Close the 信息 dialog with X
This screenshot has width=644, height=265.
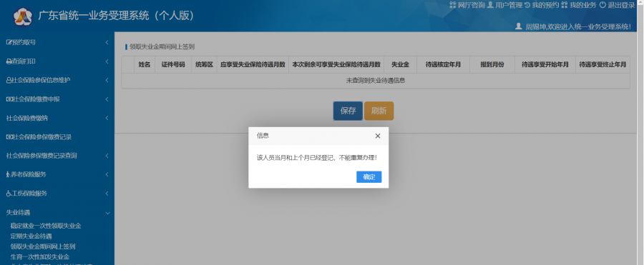pyautogui.click(x=377, y=136)
